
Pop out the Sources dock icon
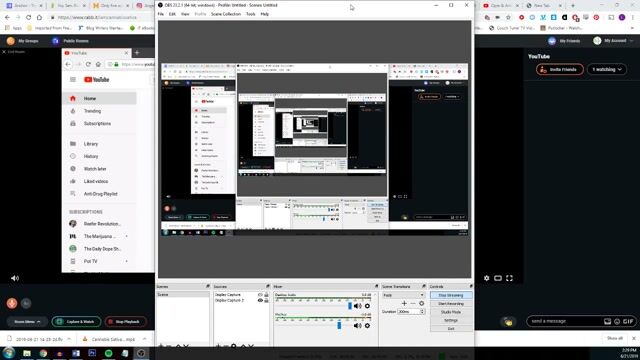268,287
